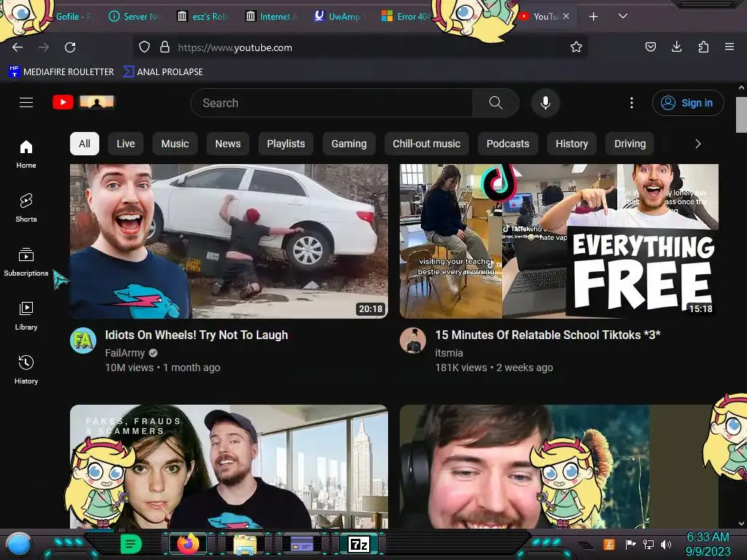This screenshot has width=747, height=560.
Task: Click the volume speaker tray icon
Action: pos(666,544)
